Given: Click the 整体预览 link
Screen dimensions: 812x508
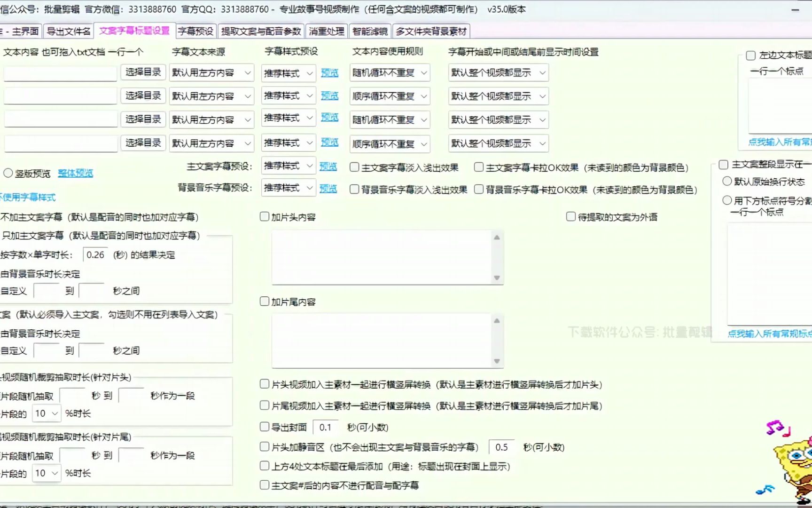Looking at the screenshot, I should 75,173.
